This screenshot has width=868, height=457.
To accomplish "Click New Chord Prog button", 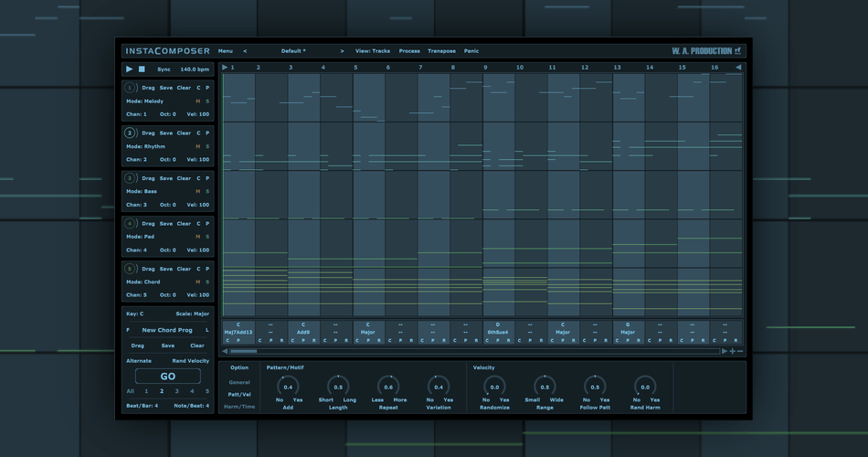I will pos(167,330).
